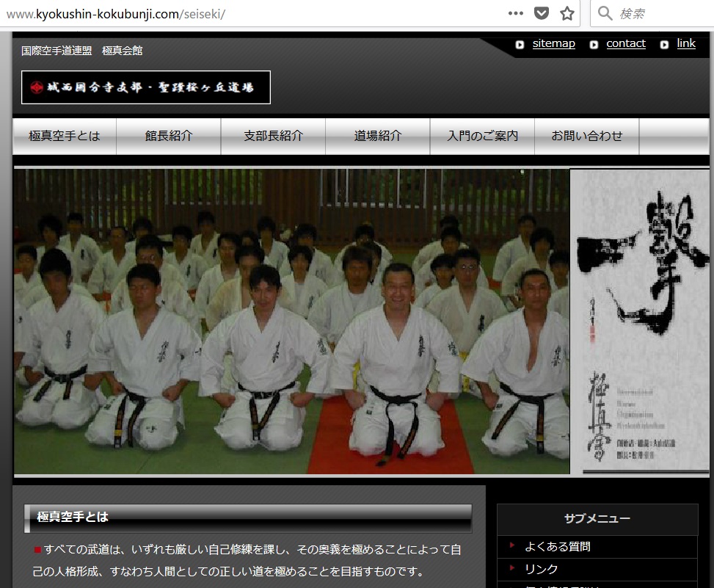This screenshot has height=588, width=714.
Task: Open 支部長紹介 menu tab
Action: 273,136
